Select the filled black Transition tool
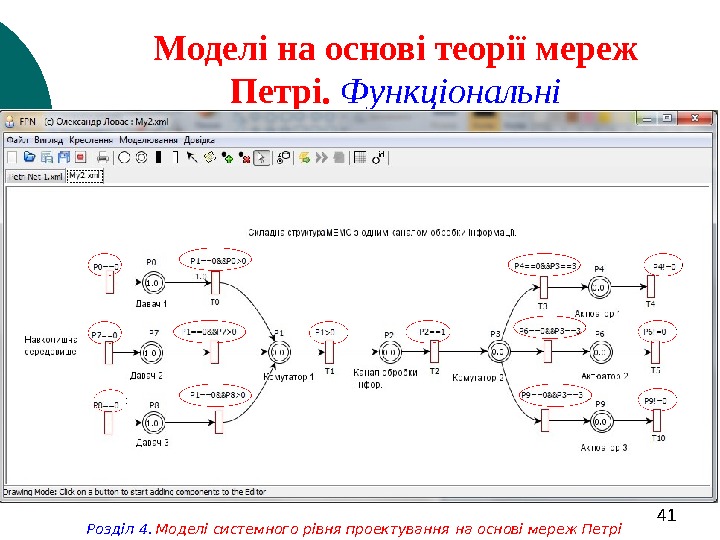 point(158,158)
